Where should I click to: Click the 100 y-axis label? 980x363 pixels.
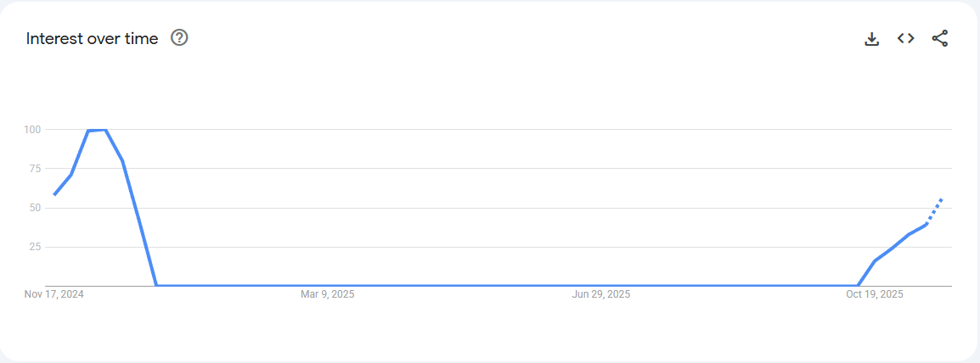33,130
